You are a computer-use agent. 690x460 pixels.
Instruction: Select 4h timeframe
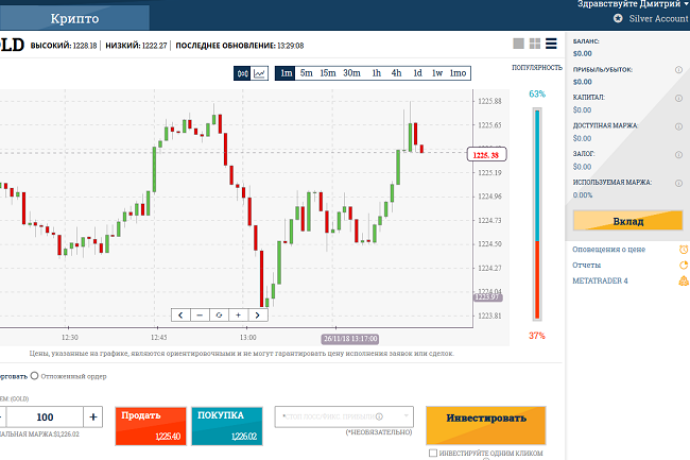(396, 74)
